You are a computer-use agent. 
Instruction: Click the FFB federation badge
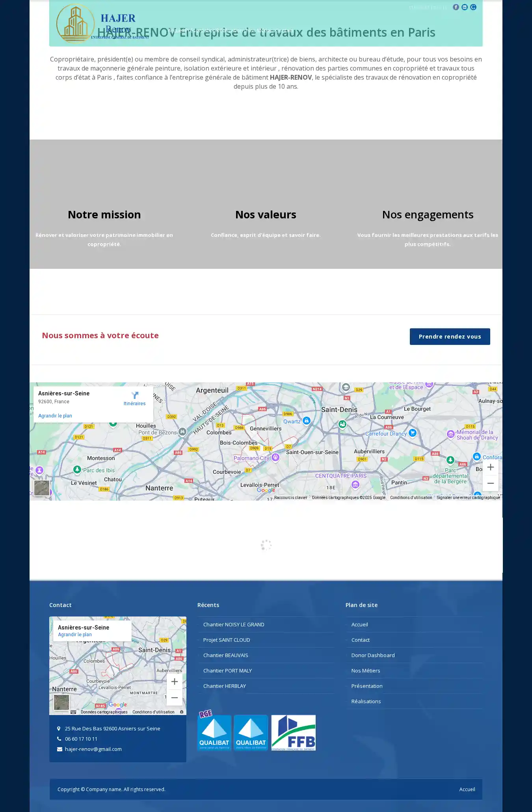pos(293,732)
